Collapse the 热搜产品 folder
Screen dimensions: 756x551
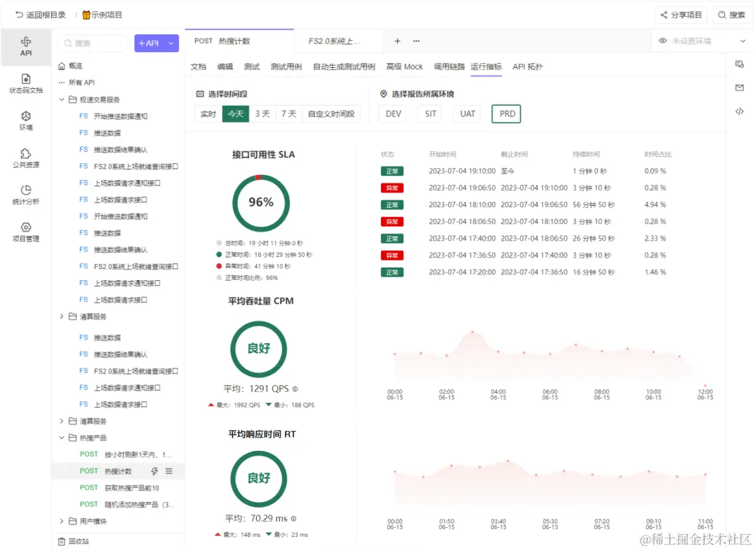[x=62, y=438]
